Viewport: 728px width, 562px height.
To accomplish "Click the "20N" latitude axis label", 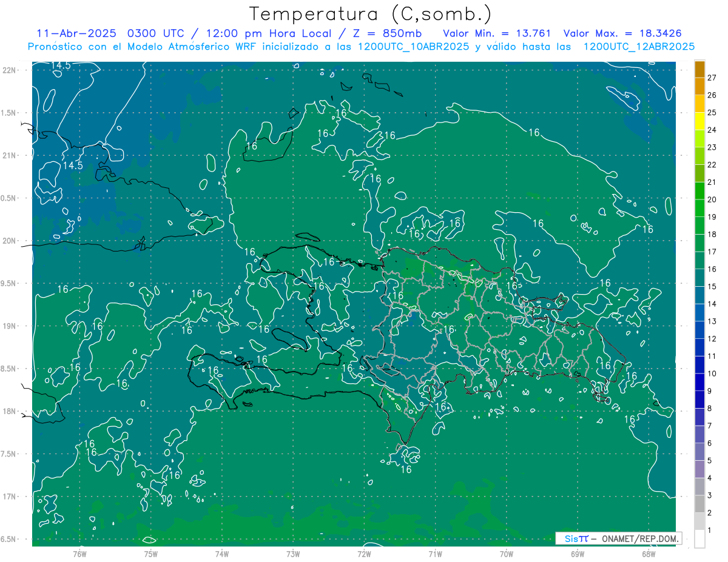I will [x=10, y=241].
